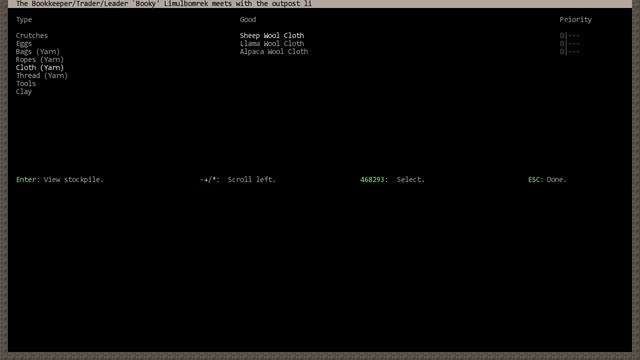Viewport: 640px width, 360px height.
Task: Click the 468293 Select hint
Action: tap(392, 180)
